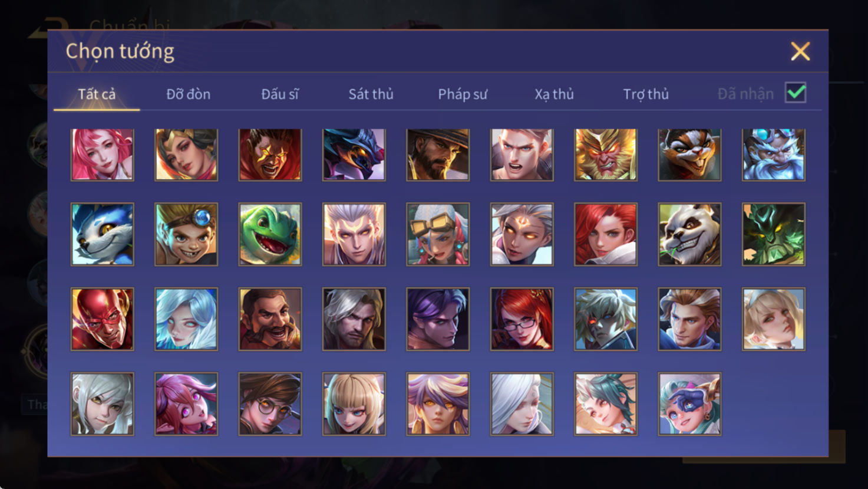Select the man with brown mustache hero
Screen dimensions: 868x489
click(270, 319)
